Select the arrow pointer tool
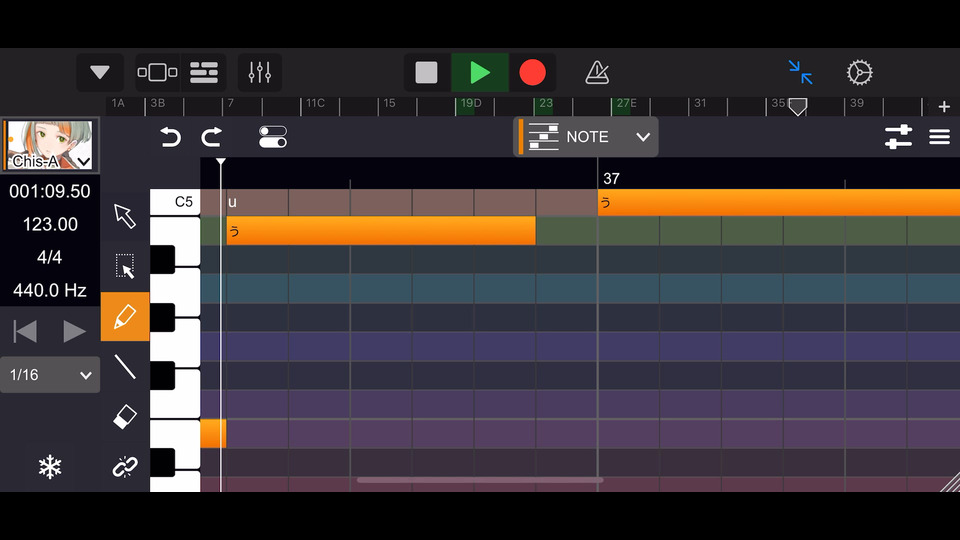 pos(125,216)
